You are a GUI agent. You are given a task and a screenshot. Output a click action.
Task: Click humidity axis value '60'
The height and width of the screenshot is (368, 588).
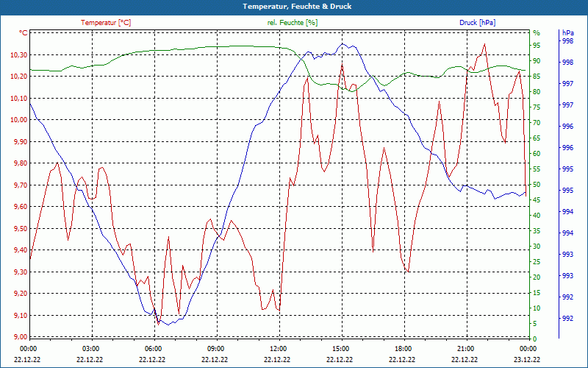pyautogui.click(x=537, y=154)
